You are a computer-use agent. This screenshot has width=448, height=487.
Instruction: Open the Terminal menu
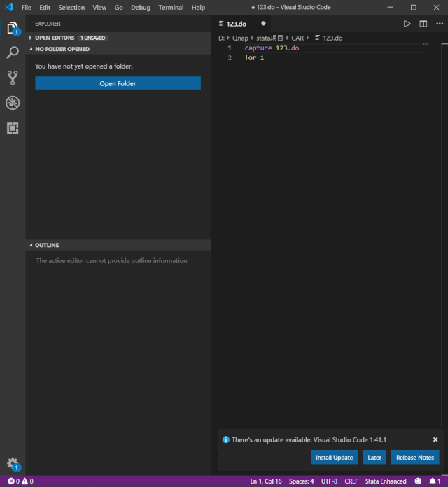[x=171, y=8]
